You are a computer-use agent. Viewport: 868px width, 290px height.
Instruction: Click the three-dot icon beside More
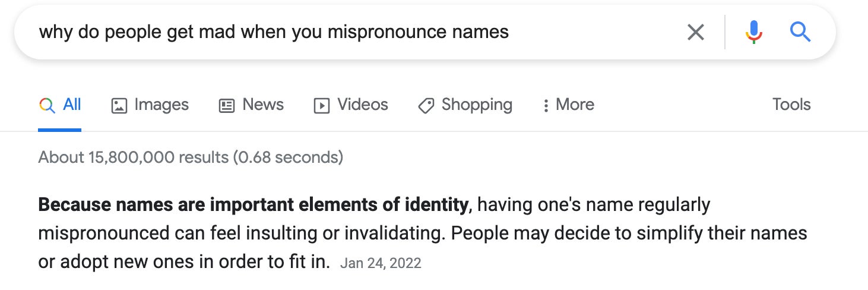pos(545,106)
